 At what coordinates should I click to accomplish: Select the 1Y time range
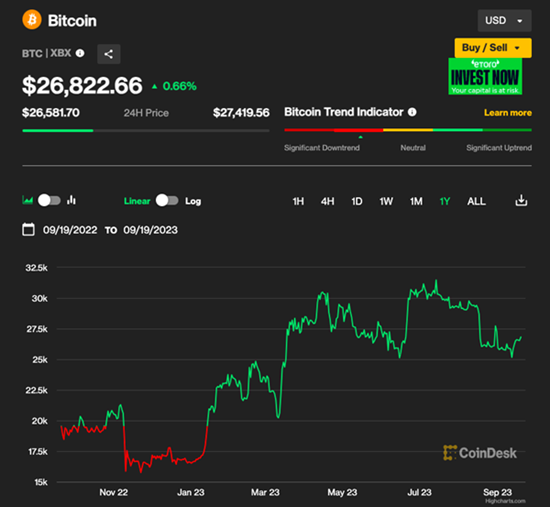tap(445, 201)
